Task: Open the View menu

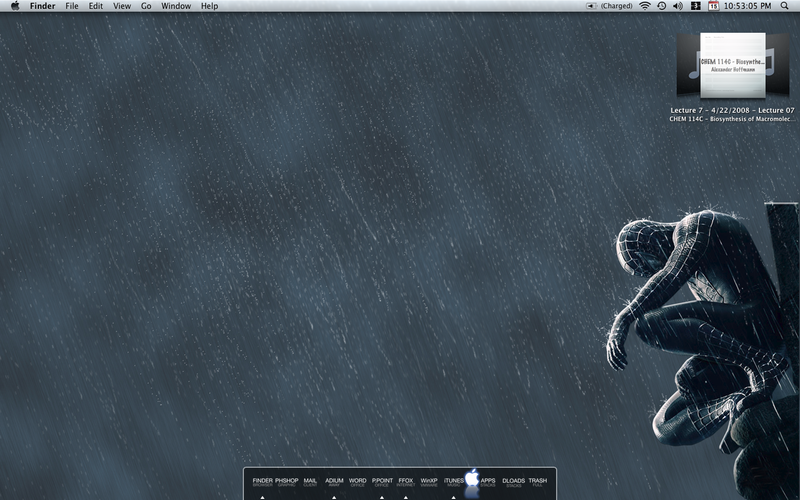Action: click(x=122, y=6)
